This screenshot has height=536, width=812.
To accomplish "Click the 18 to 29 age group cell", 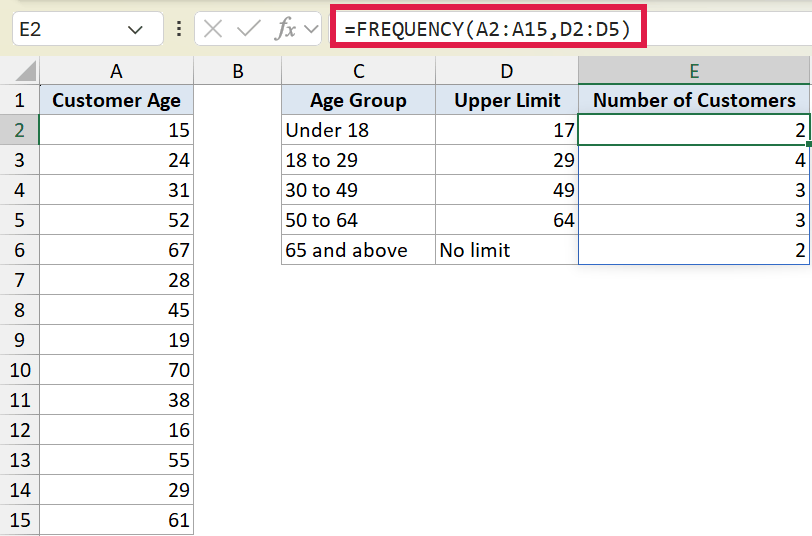I will [358, 160].
